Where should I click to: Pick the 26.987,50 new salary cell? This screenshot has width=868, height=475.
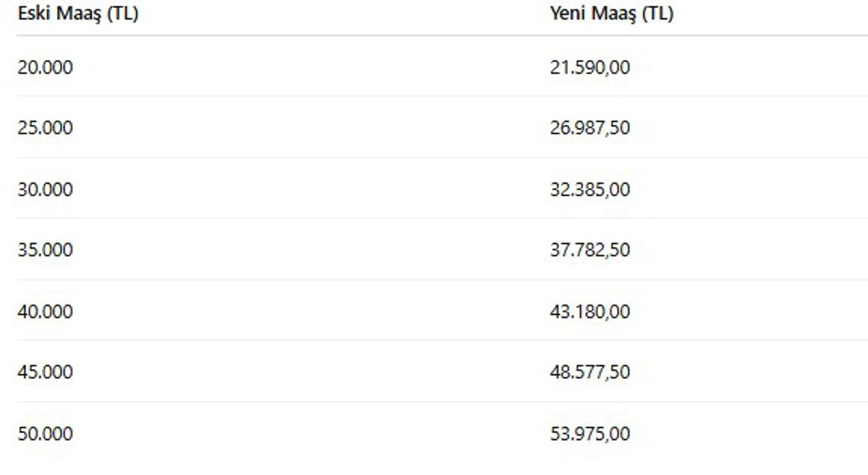tap(590, 128)
